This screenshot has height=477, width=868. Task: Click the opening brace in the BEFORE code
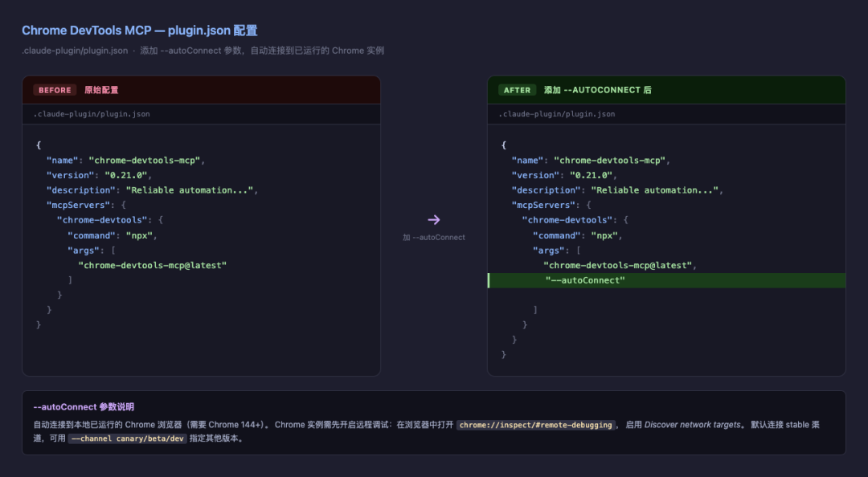tap(39, 145)
